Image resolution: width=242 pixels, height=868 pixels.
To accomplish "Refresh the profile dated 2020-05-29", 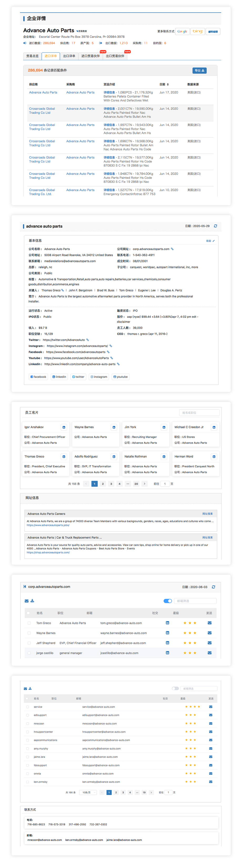I will click(x=215, y=226).
